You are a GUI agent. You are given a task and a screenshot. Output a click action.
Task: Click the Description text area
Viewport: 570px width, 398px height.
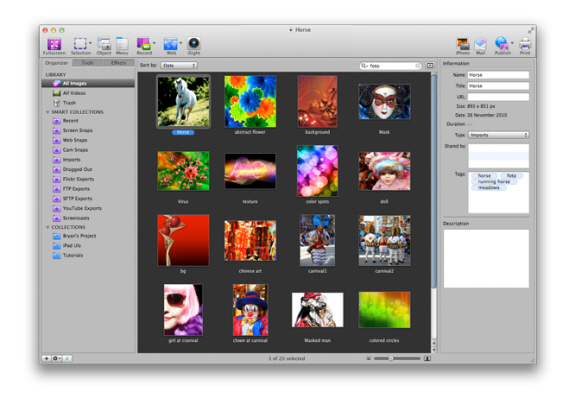click(x=486, y=259)
